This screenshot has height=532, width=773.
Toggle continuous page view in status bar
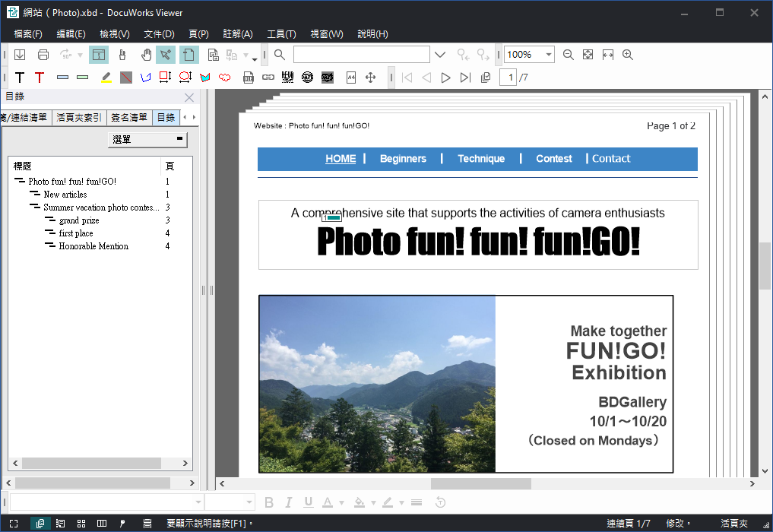tap(40, 524)
